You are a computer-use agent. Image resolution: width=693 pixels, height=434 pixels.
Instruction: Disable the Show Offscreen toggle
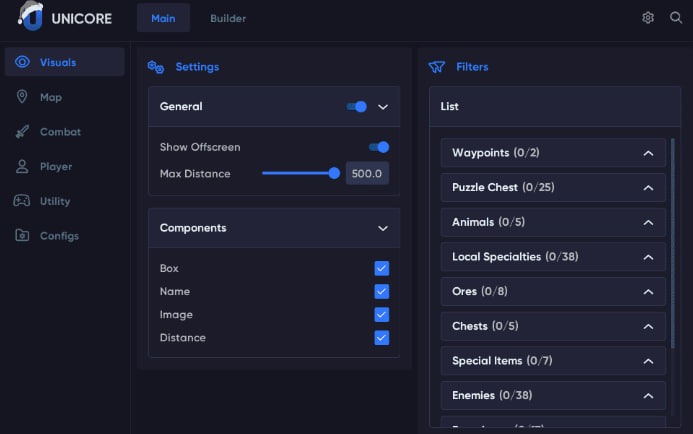pyautogui.click(x=378, y=147)
